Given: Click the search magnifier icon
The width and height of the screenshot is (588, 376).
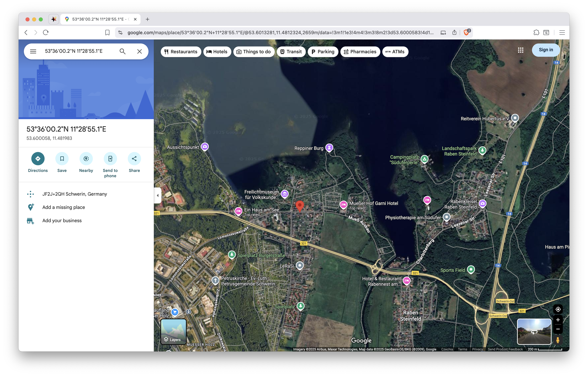Looking at the screenshot, I should [x=123, y=51].
